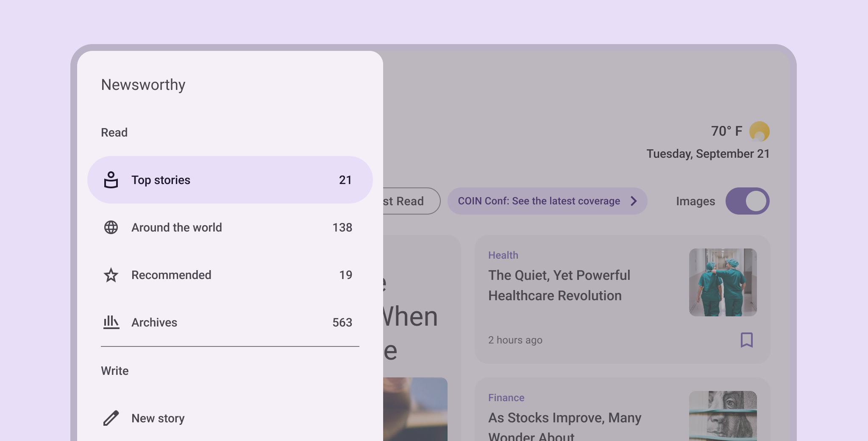The image size is (868, 441).
Task: Click the Health category label
Action: (503, 255)
